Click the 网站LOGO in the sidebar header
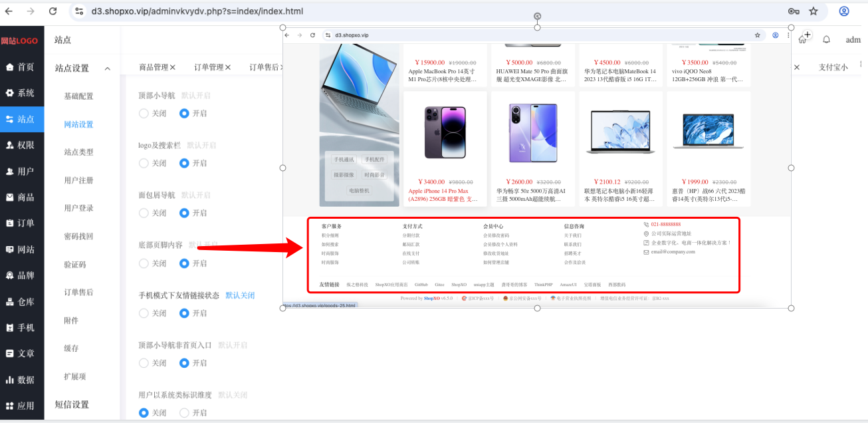Image resolution: width=868 pixels, height=423 pixels. (x=19, y=41)
